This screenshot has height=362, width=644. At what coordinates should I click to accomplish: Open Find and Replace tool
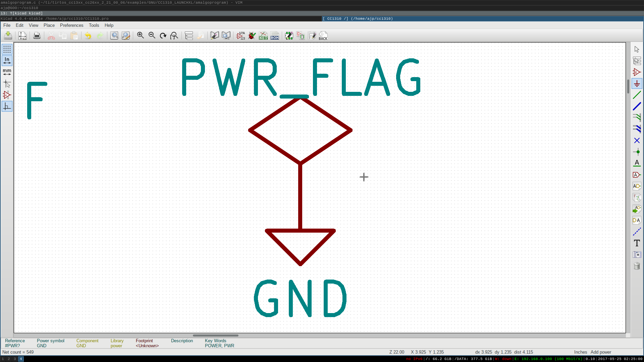[126, 36]
